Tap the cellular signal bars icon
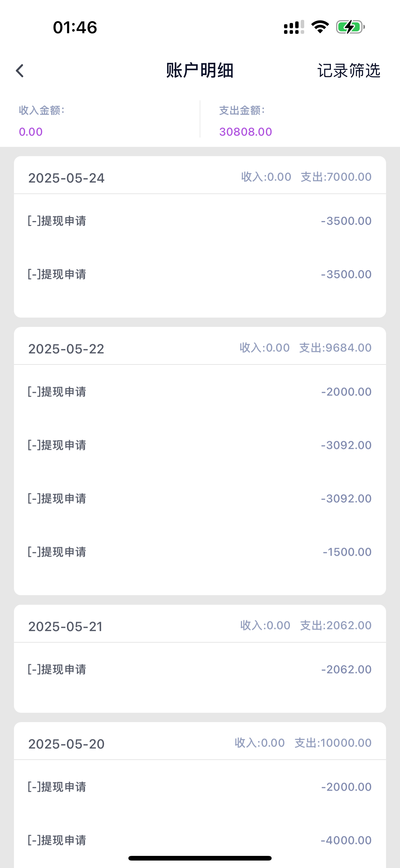 [x=294, y=27]
